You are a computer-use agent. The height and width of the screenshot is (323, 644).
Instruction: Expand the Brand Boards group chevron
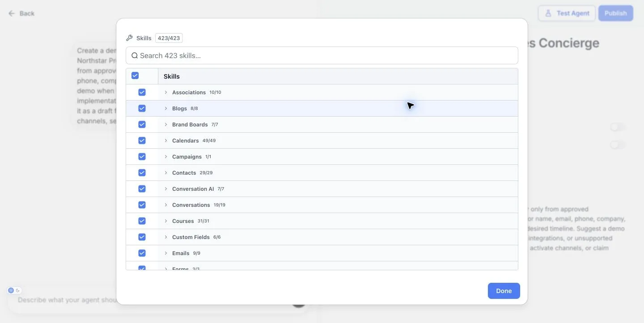point(166,125)
